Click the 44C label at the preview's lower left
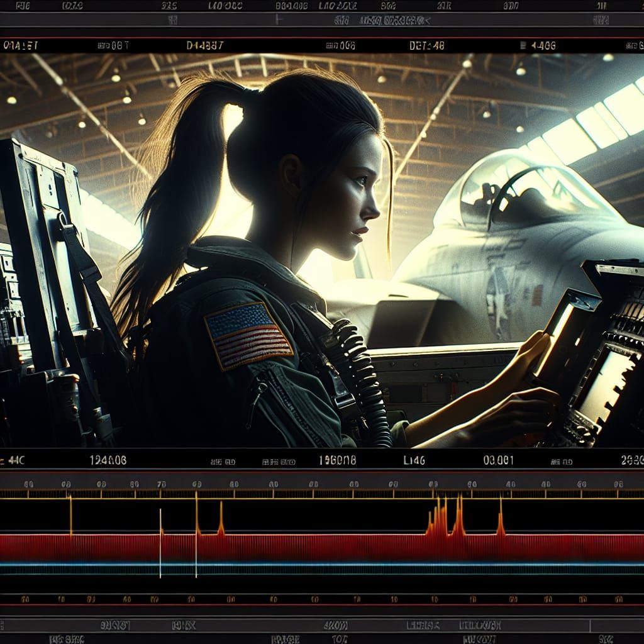Screen dimensions: 644x644 (x=14, y=460)
